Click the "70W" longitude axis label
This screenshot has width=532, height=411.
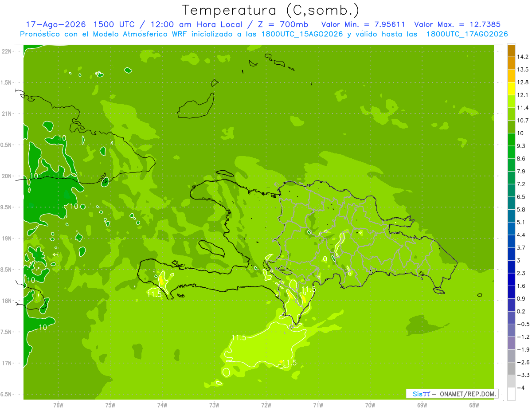[370, 405]
